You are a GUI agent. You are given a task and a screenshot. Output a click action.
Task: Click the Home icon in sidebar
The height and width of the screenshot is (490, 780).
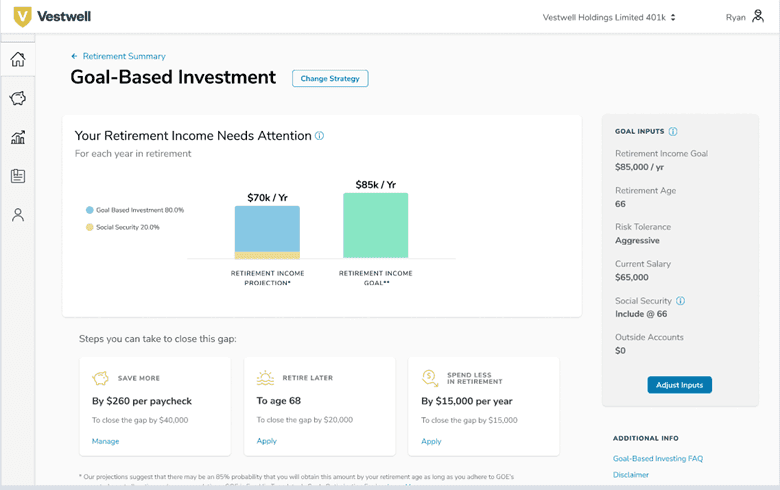coord(17,60)
